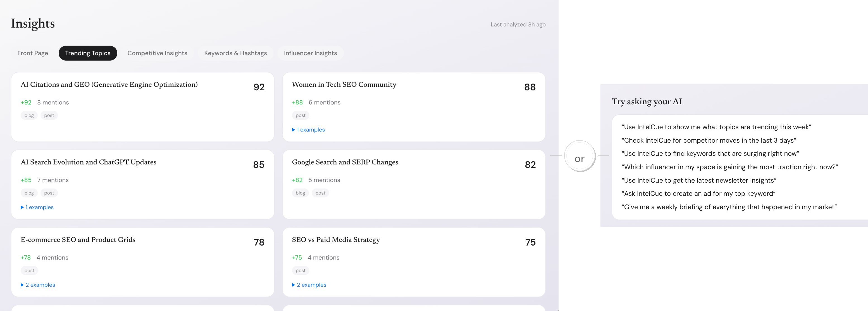Select the weekly briefing prompt suggestion
The image size is (868, 311).
729,207
